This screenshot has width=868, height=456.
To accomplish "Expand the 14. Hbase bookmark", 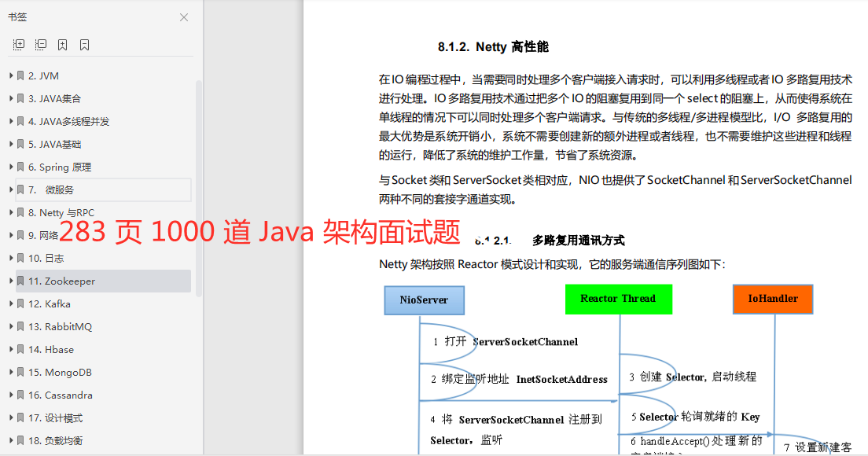I will pyautogui.click(x=11, y=349).
